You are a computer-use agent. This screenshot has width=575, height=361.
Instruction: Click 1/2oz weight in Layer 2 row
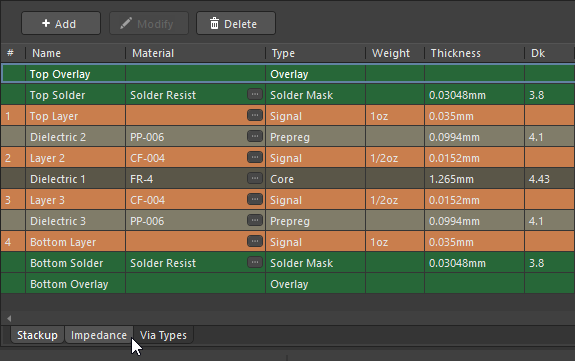[x=395, y=158]
